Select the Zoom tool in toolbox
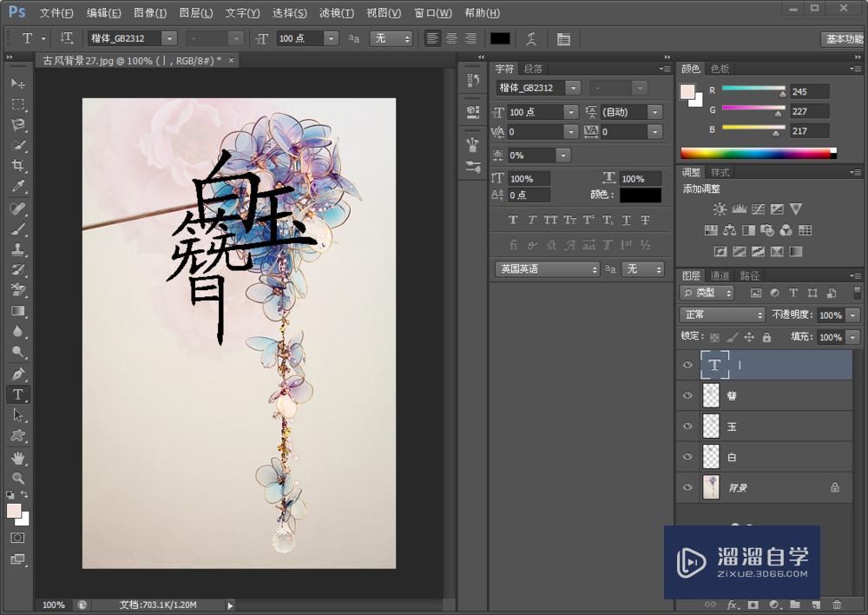Screen dimensions: 868x615 coord(17,478)
